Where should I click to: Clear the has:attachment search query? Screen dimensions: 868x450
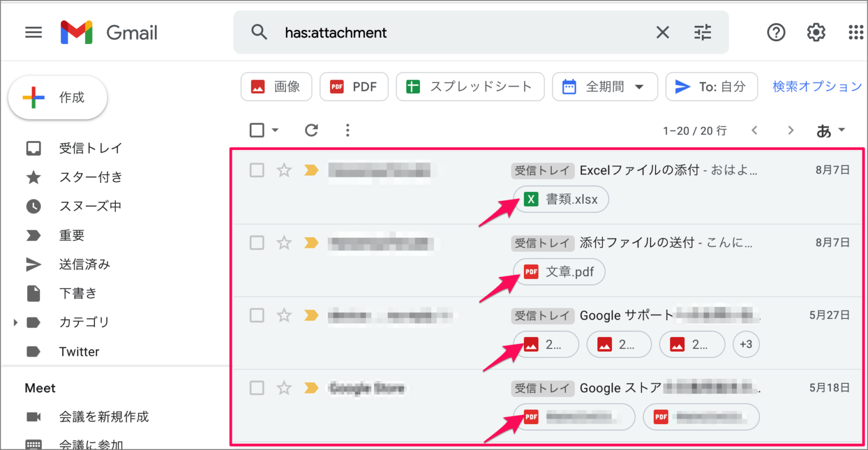tap(662, 33)
